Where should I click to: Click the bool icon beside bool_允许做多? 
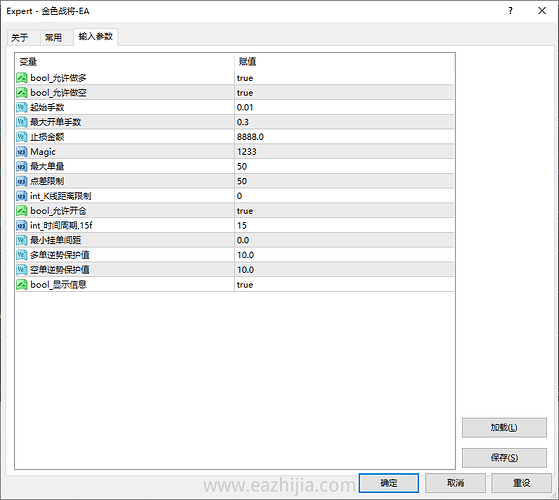tap(22, 78)
